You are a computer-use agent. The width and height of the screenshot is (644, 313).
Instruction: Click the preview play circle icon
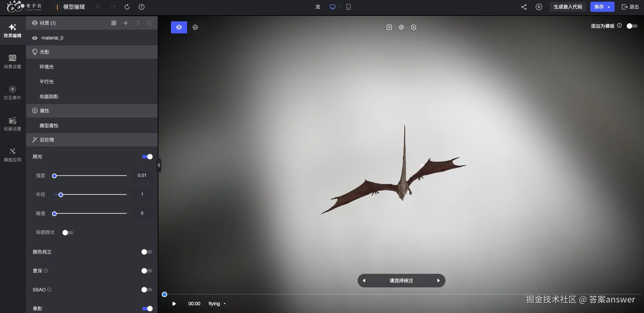(x=539, y=7)
